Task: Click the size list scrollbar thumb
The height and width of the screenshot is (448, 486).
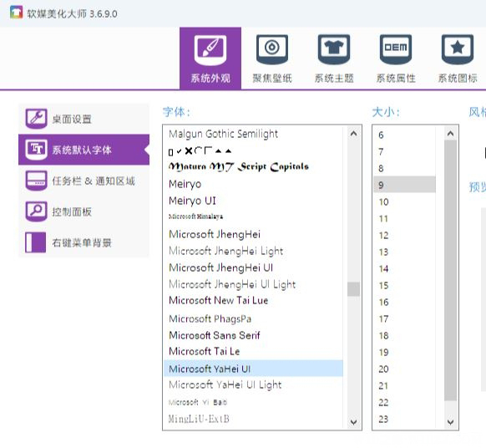Action: [450, 270]
